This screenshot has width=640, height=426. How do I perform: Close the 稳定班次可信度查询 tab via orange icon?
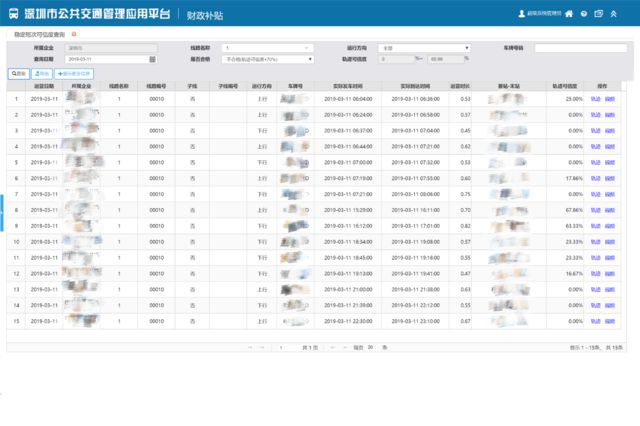coord(74,34)
